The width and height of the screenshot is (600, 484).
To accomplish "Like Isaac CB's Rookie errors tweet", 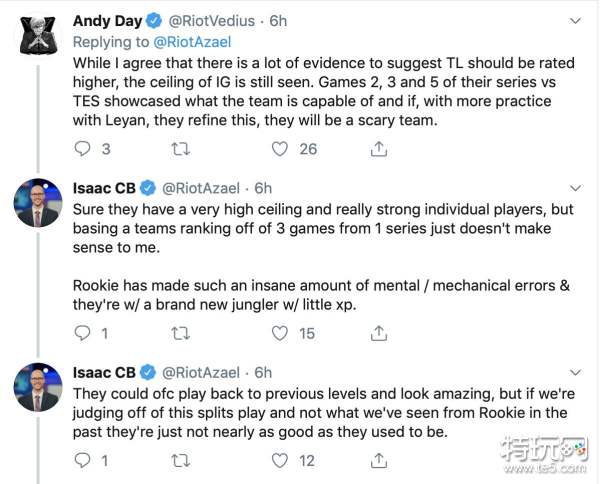I will (281, 334).
